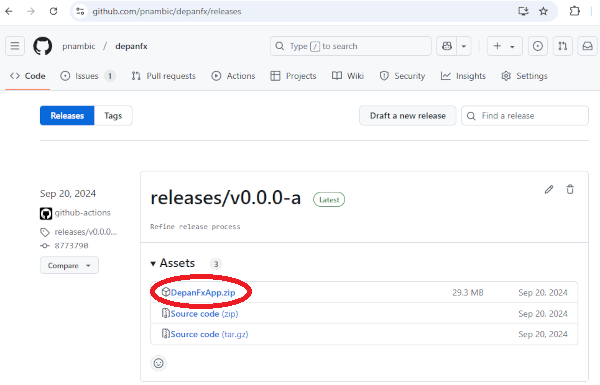600x385 pixels.
Task: Open the Projects tab
Action: [x=293, y=76]
